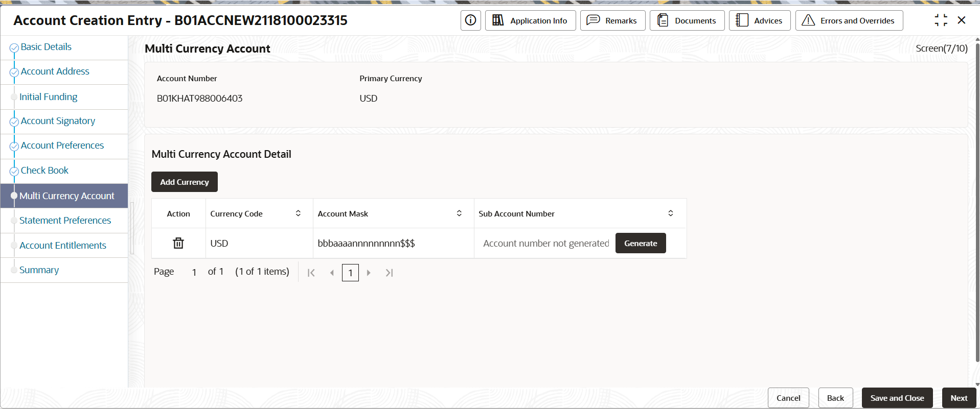Open the Remarks dialog

[612, 20]
